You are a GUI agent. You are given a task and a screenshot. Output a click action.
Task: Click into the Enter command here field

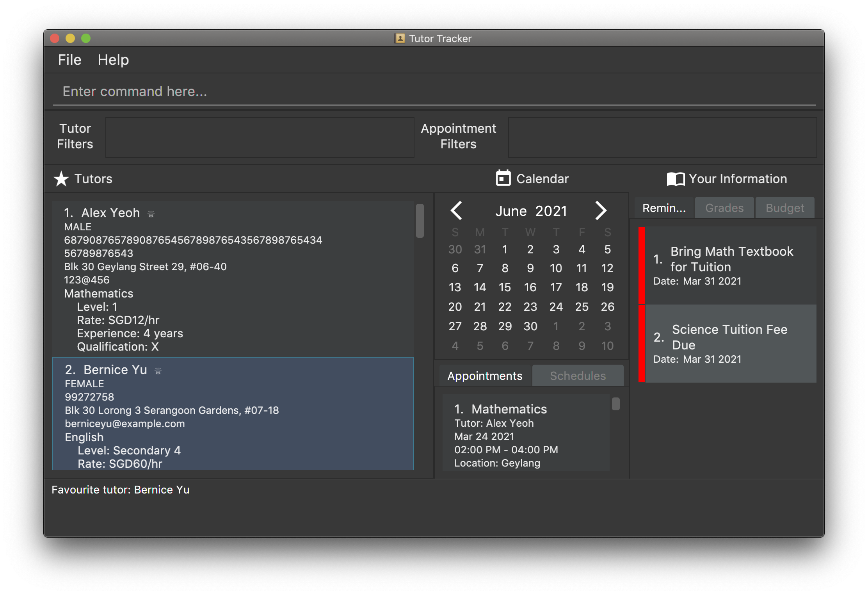click(x=433, y=91)
